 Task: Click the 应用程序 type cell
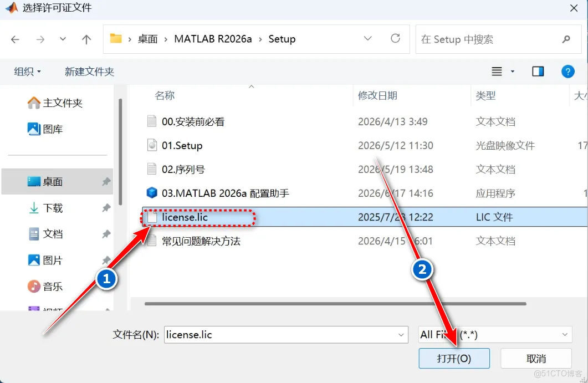495,193
